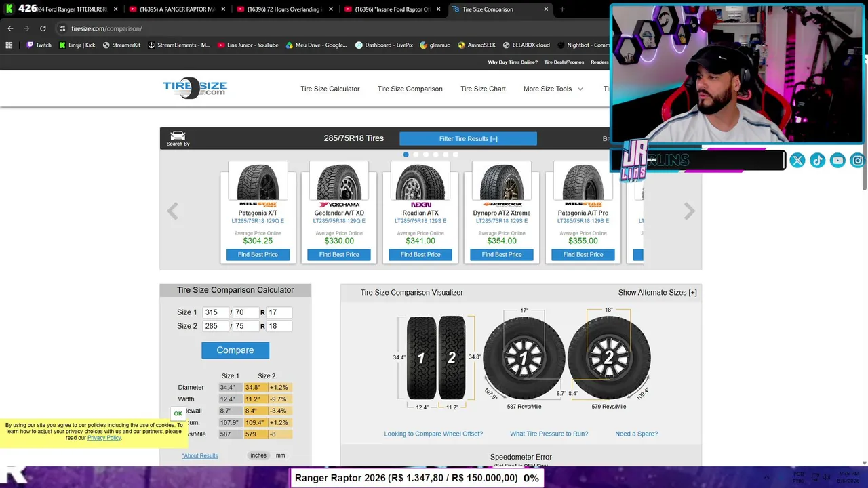Open 'What Tire Pressure to Run?' link
This screenshot has width=868, height=488.
click(549, 434)
